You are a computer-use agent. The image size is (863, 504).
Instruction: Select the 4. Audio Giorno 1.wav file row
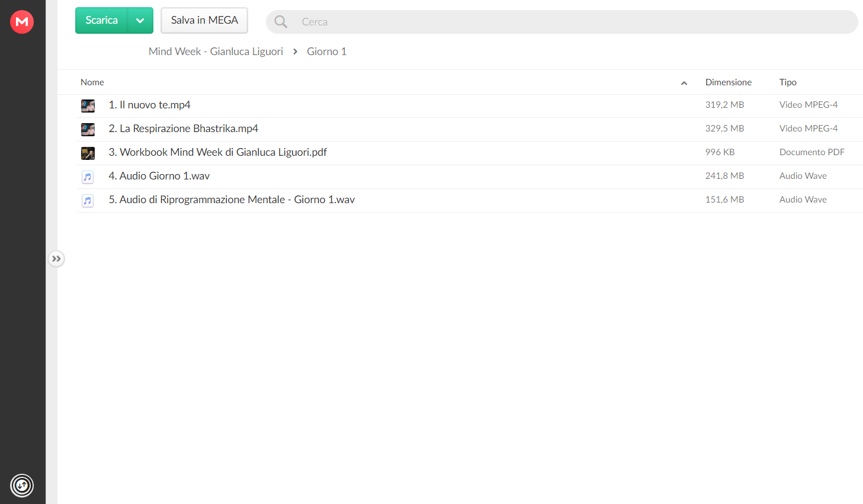(x=469, y=176)
